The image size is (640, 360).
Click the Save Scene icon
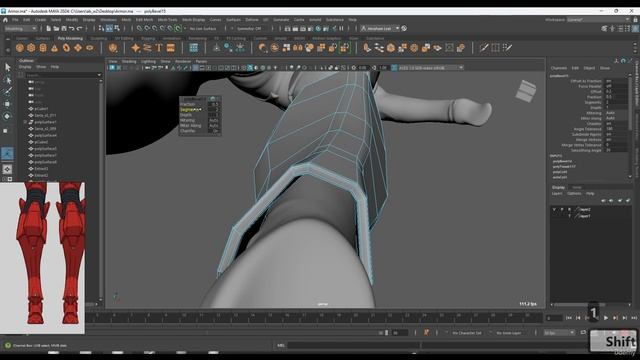(x=64, y=29)
